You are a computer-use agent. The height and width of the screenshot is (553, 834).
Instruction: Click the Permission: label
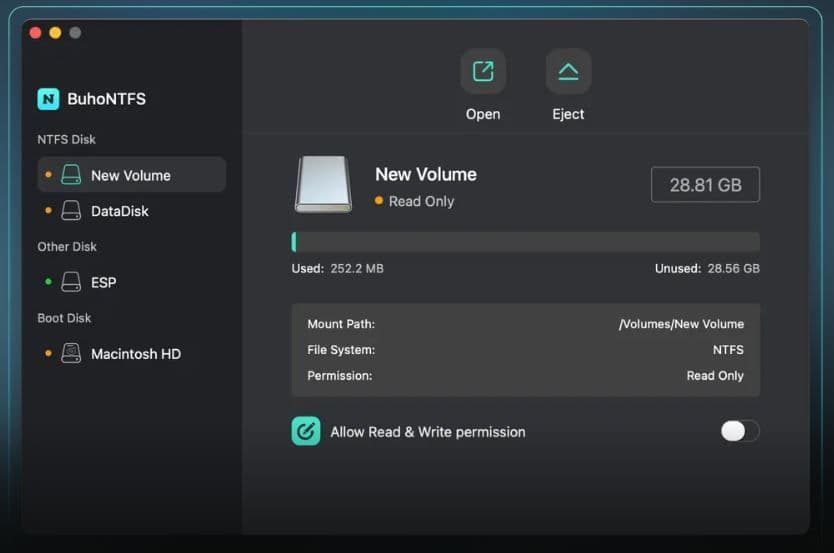coord(339,376)
